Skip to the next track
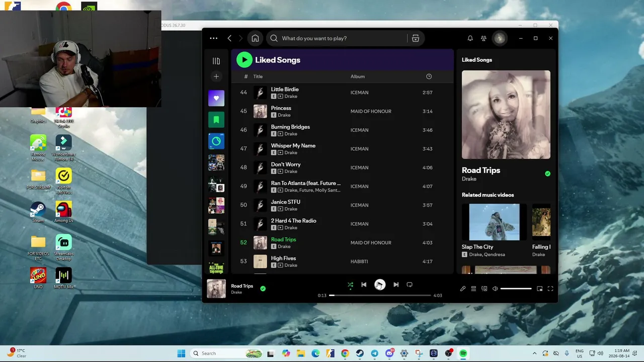This screenshot has width=644, height=362. pyautogui.click(x=396, y=285)
